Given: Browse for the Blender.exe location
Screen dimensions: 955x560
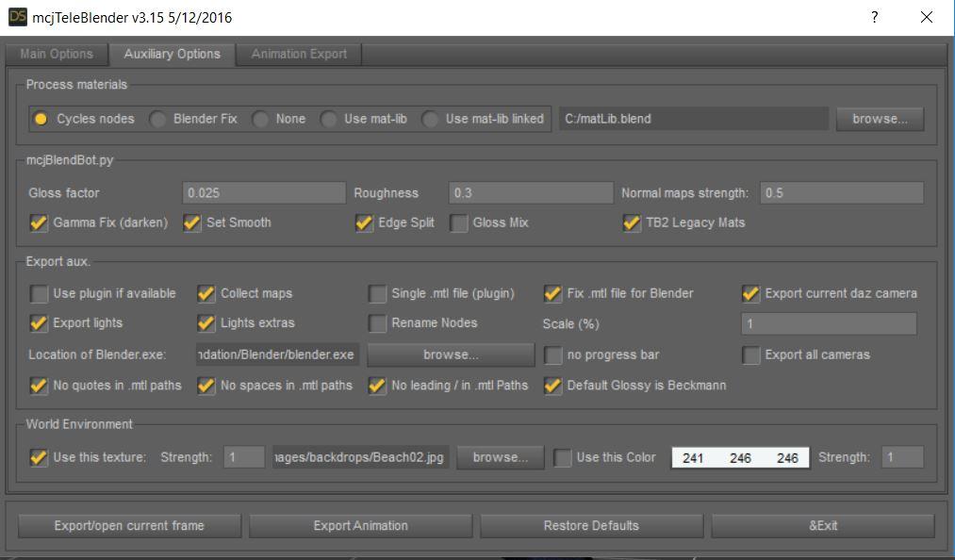Looking at the screenshot, I should [x=451, y=354].
